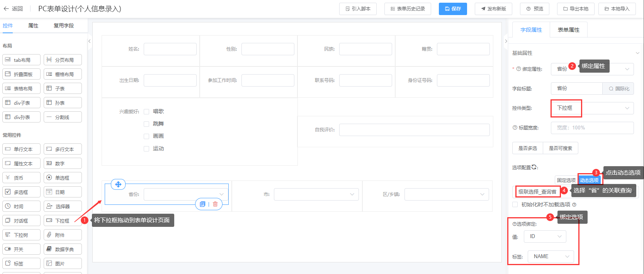This screenshot has height=274, width=644.
Task: Open the 控件类型 dropdown
Action: (592, 108)
